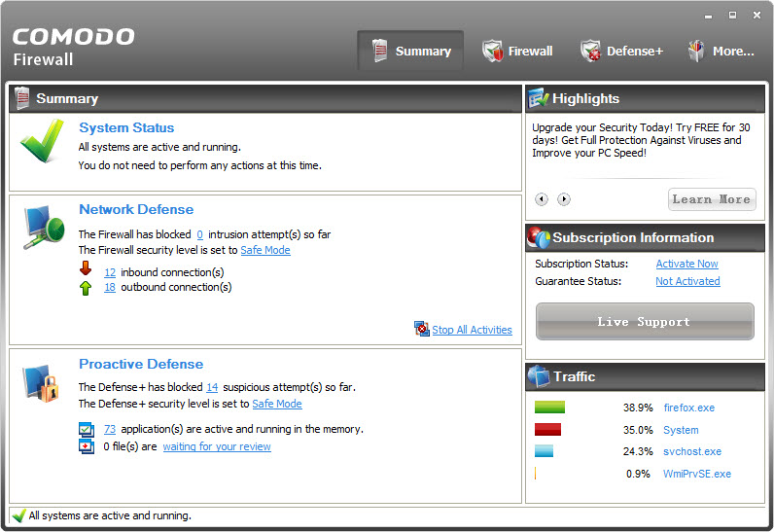Click the status bar systems active text
Viewport: 774px width, 532px height.
click(x=110, y=515)
